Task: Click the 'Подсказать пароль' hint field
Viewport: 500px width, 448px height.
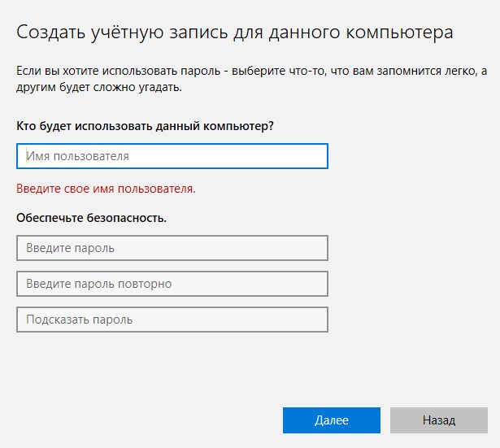Action: (x=172, y=320)
